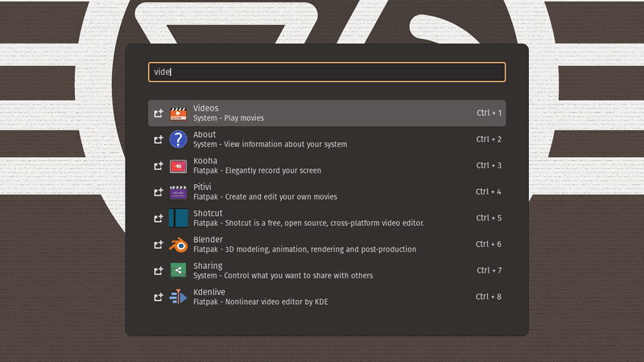Click "Flatpak - Nonlinear video editor by KDE"
This screenshot has width=644, height=362.
260,302
